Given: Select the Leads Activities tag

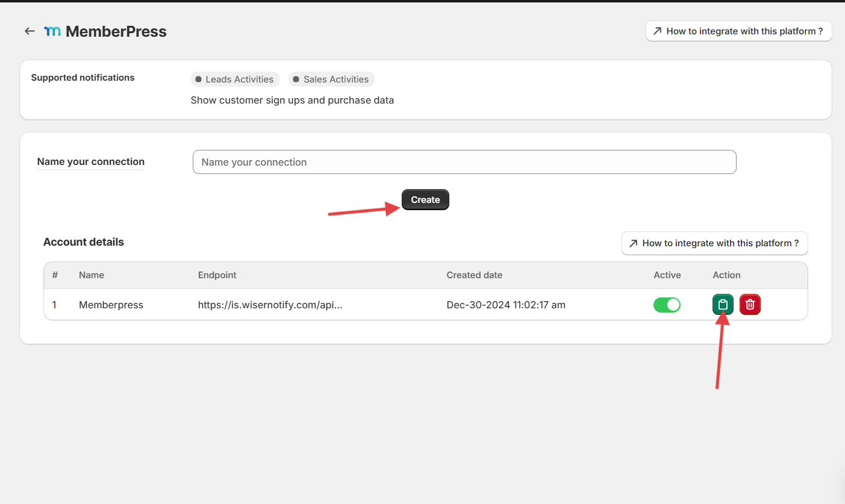Looking at the screenshot, I should tap(235, 79).
